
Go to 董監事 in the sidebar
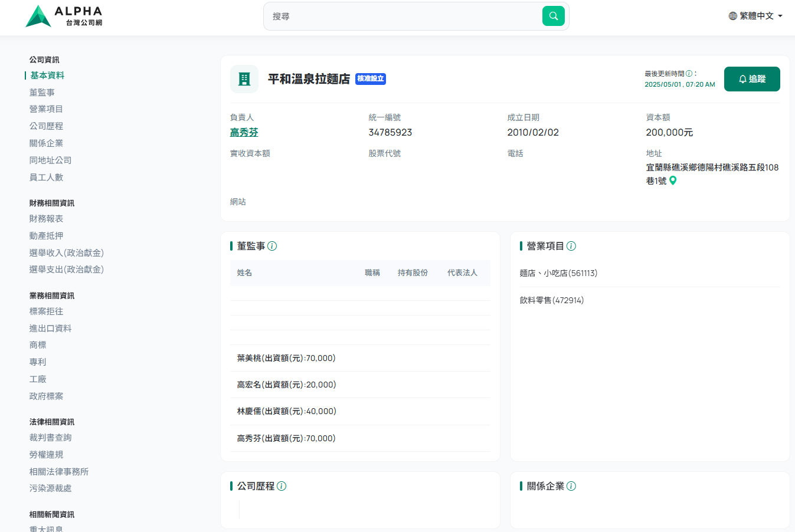[42, 93]
